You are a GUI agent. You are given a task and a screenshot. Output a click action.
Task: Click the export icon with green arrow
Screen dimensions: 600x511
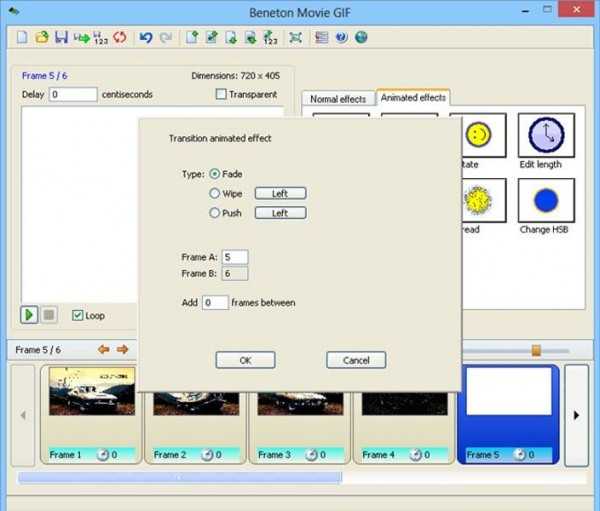[82, 38]
